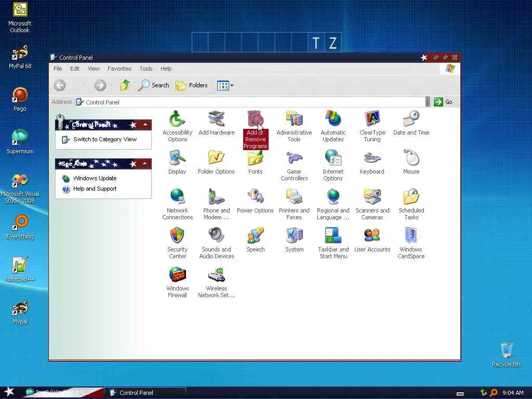This screenshot has width=532, height=399.
Task: Open System properties icon
Action: (294, 240)
